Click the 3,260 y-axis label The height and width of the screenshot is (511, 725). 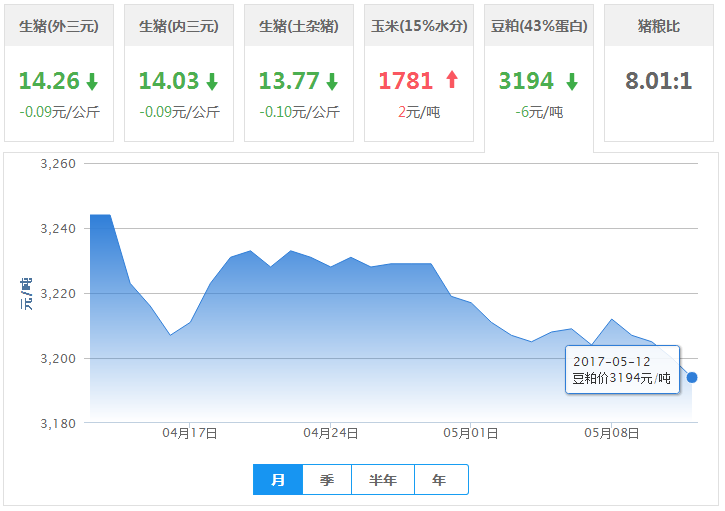[x=58, y=164]
